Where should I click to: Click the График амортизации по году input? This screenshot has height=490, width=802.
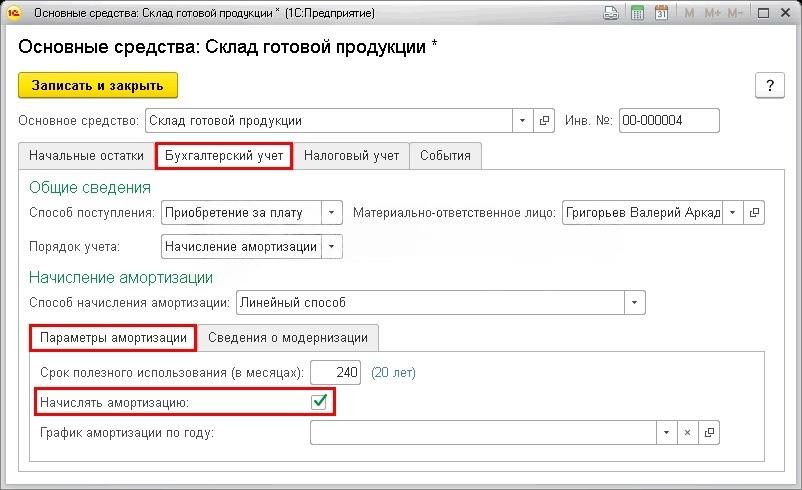tap(483, 433)
